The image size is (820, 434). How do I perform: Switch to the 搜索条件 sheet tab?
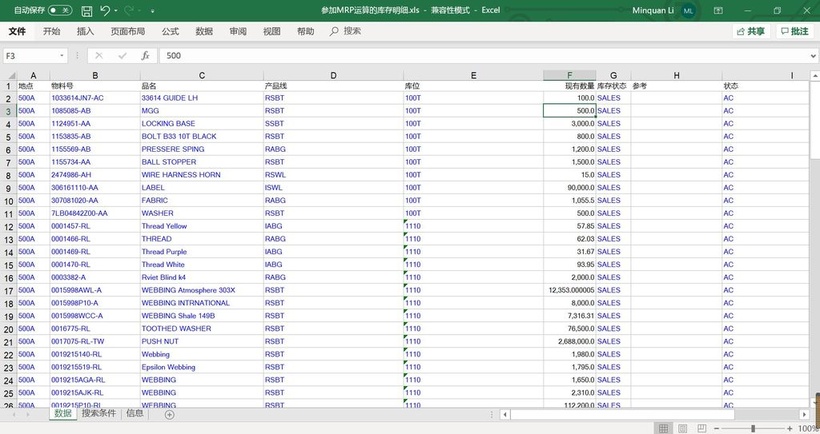click(x=98, y=413)
